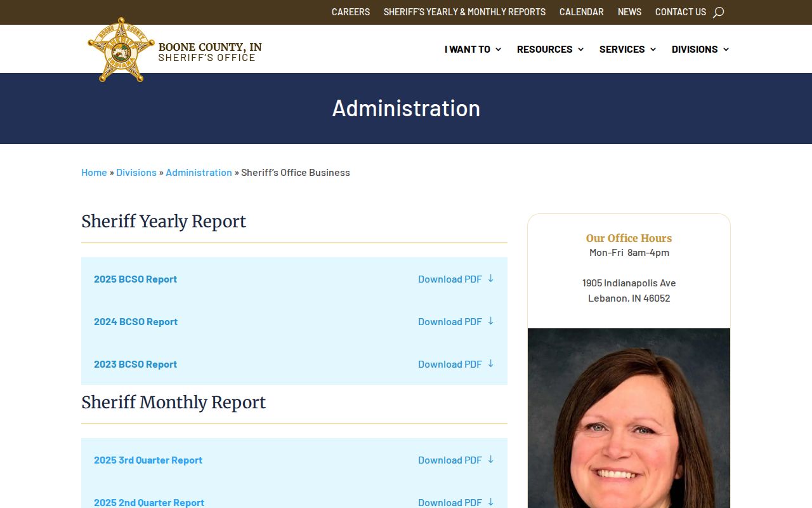Click the Administration page banner title

pos(406,108)
